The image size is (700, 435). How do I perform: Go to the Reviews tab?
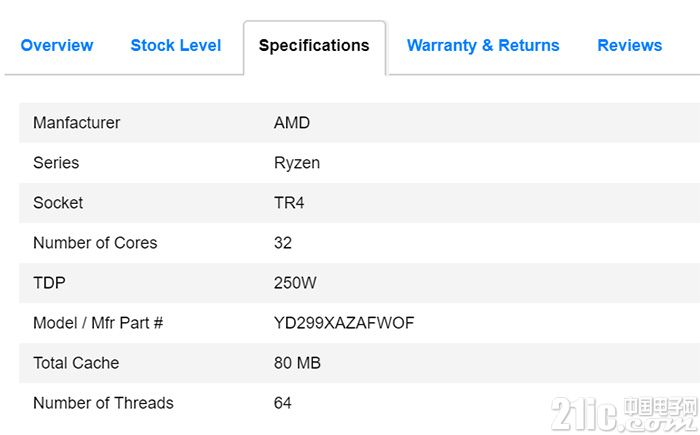(x=629, y=45)
